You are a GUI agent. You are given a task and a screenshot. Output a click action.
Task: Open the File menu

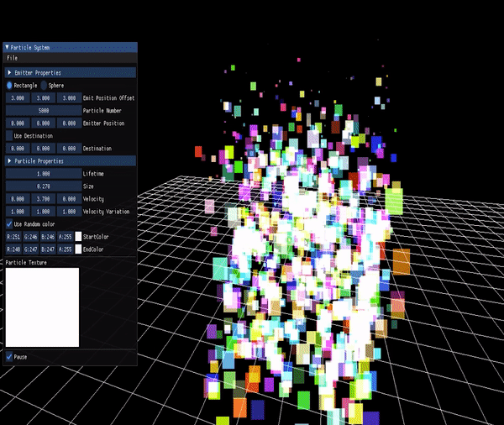point(13,58)
